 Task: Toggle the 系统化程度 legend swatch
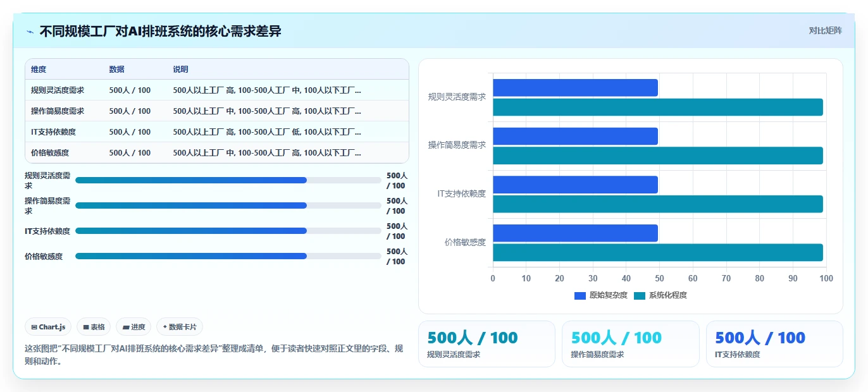pos(640,295)
